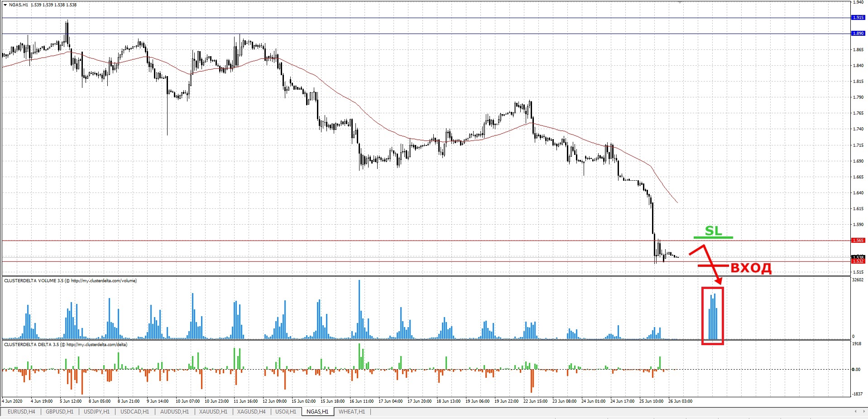The image size is (868, 419).
Task: Switch to the USDJPY,H1 chart tab
Action: (96, 412)
